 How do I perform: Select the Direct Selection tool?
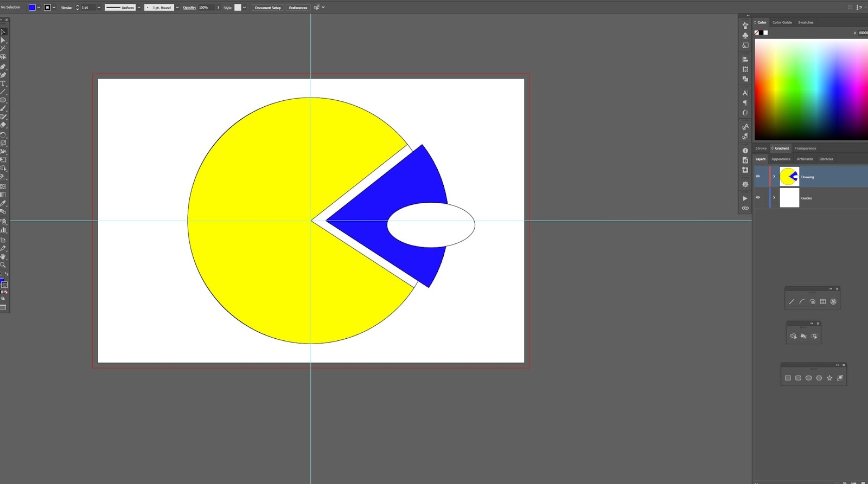(x=3, y=40)
